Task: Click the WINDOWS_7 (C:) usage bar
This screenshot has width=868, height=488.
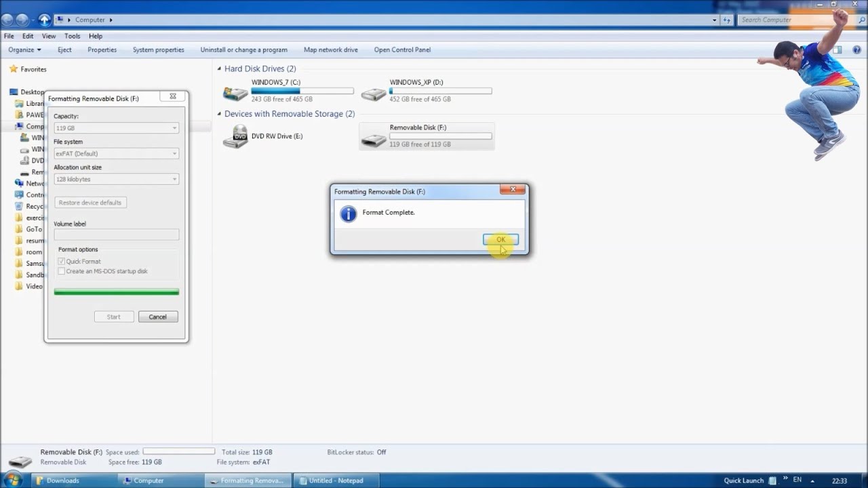Action: pos(302,91)
